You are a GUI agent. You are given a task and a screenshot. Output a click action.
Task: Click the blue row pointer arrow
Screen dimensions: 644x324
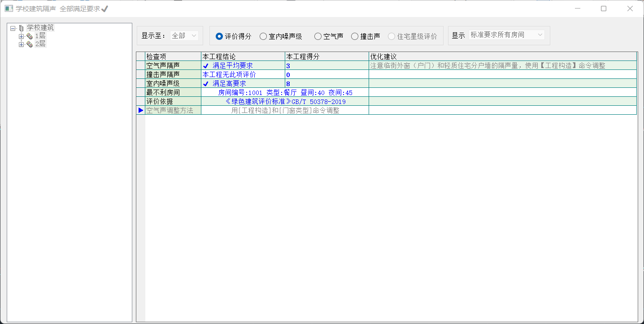(x=141, y=110)
